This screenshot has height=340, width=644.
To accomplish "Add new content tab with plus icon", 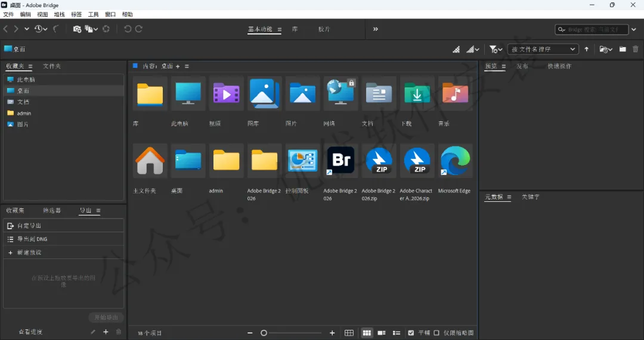I will [x=178, y=66].
